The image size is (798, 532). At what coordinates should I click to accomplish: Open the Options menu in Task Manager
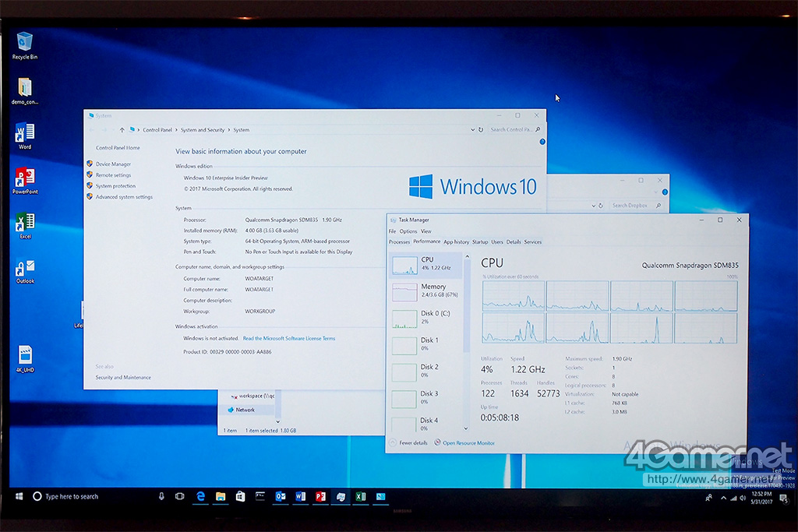pyautogui.click(x=408, y=231)
